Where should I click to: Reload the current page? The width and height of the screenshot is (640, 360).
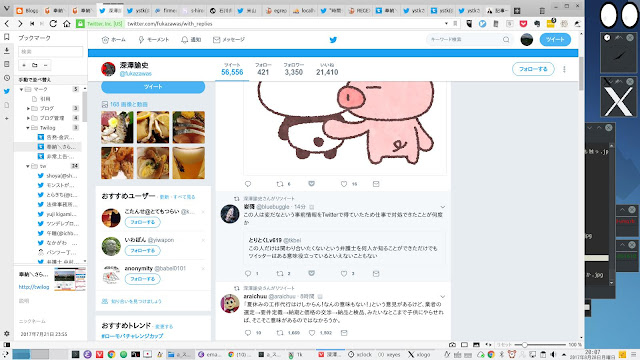[53, 24]
